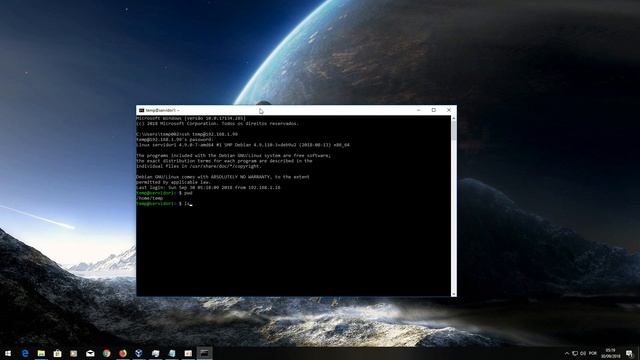Click the terminal scrollbar up arrow
Screen dimensions: 640x360
click(x=453, y=118)
